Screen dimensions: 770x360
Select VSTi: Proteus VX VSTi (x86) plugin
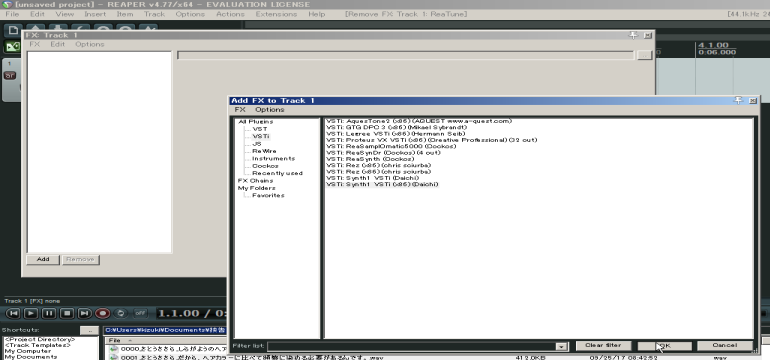click(x=431, y=140)
